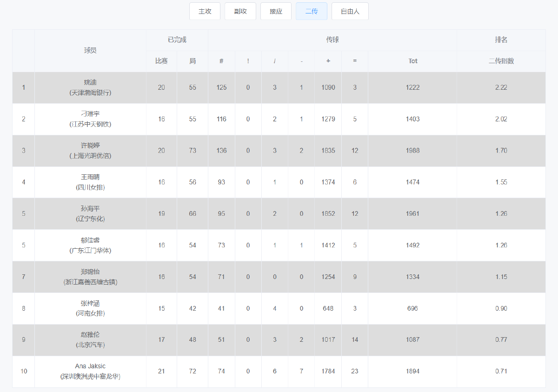Open 孙海平 player row
This screenshot has height=392, width=558.
tap(90, 209)
